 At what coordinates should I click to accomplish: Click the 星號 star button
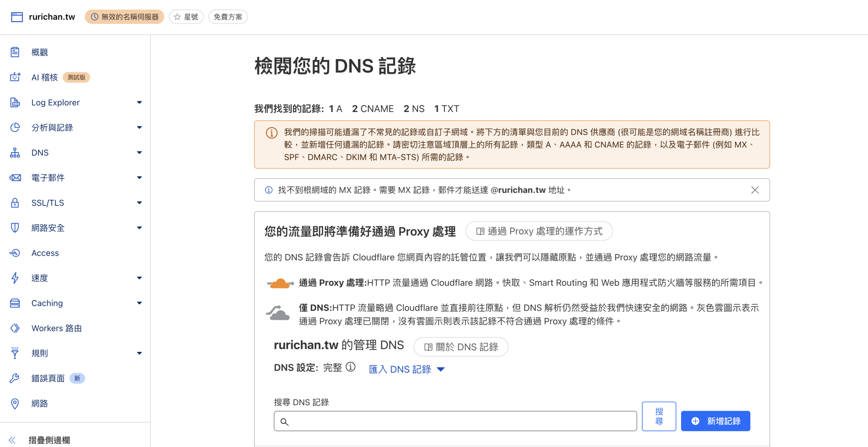pos(186,17)
